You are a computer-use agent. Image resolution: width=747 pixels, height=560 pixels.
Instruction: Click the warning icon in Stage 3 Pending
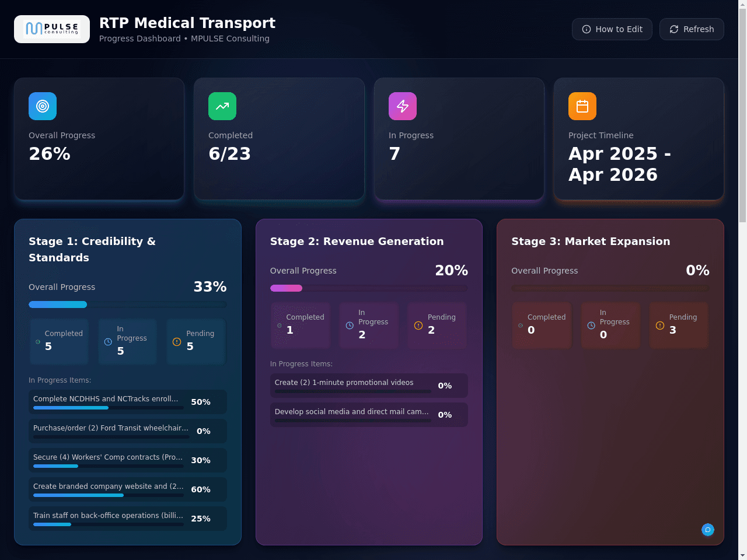click(660, 325)
